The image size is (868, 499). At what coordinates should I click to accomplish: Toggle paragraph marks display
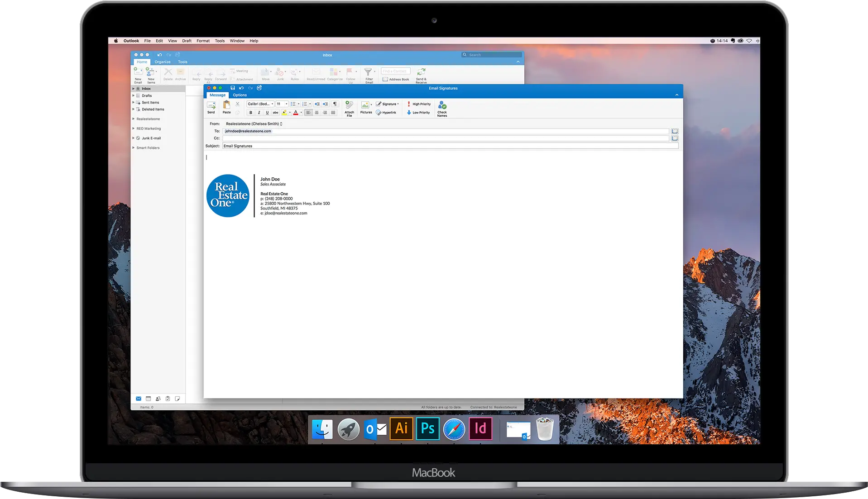point(335,104)
